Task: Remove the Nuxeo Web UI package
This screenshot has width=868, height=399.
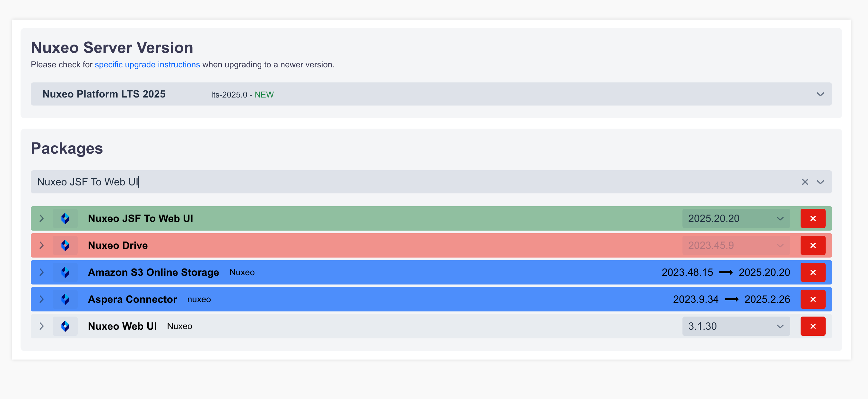Action: click(x=813, y=326)
